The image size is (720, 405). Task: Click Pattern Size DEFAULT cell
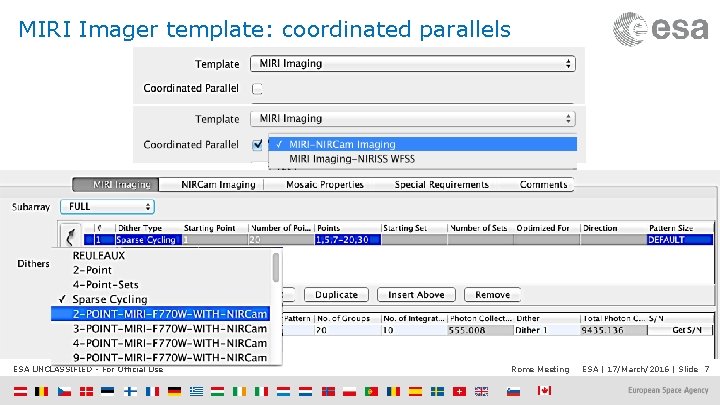[680, 240]
